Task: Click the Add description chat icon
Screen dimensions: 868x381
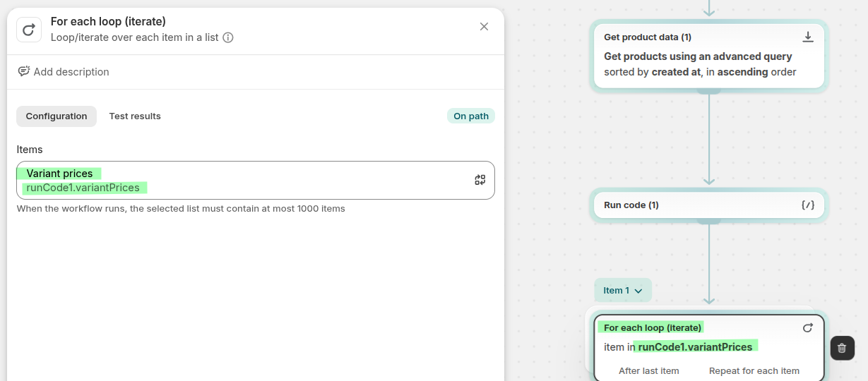Action: pyautogui.click(x=24, y=72)
